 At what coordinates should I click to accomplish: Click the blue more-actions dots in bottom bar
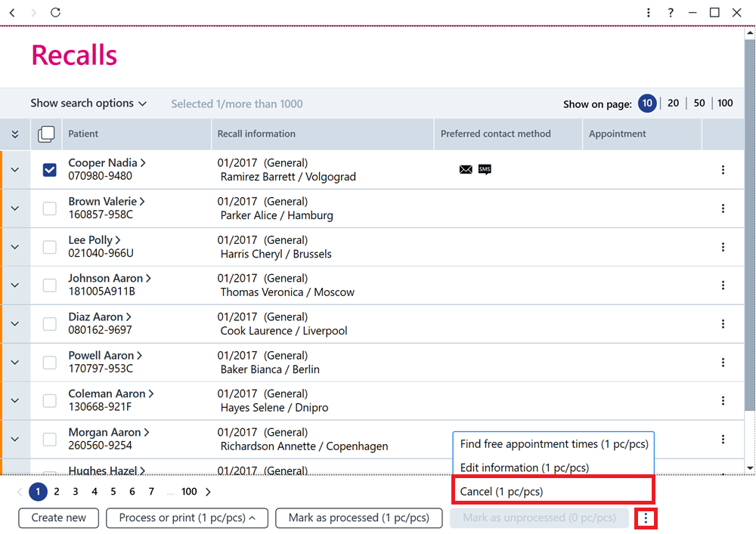pos(646,518)
